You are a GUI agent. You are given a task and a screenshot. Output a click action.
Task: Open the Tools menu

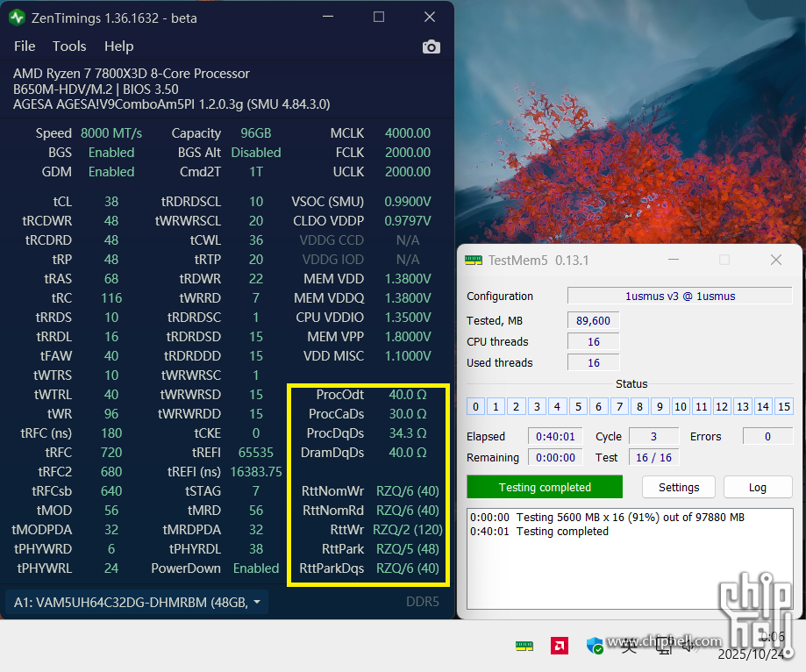[x=69, y=46]
